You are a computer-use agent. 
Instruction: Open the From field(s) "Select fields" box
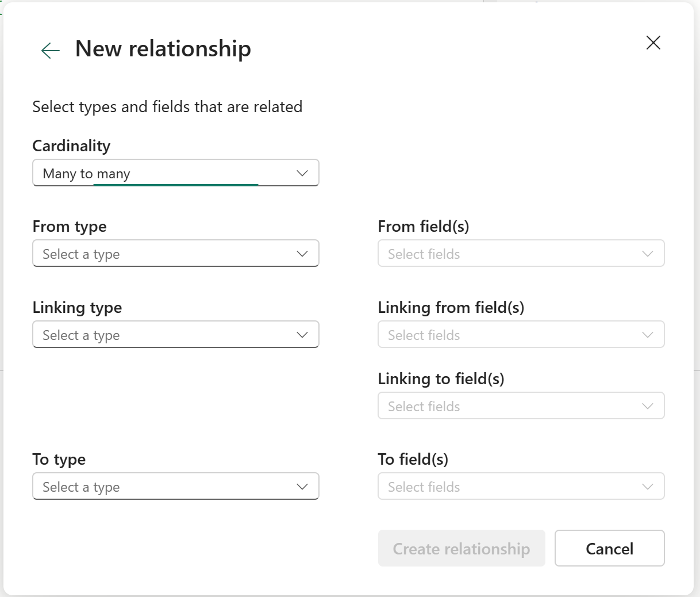[x=511, y=254]
